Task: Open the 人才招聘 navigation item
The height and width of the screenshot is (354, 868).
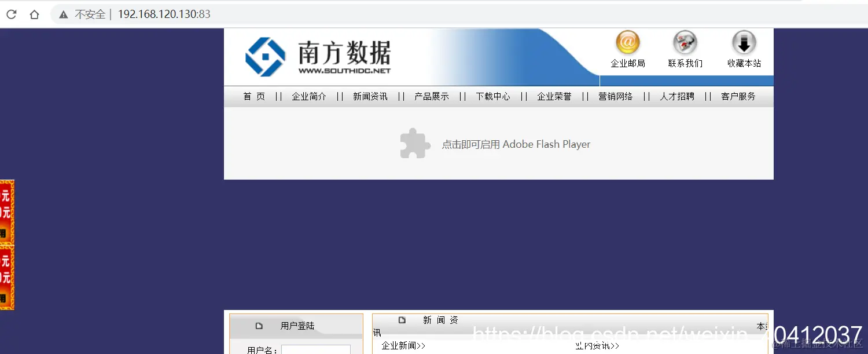Action: [x=676, y=96]
